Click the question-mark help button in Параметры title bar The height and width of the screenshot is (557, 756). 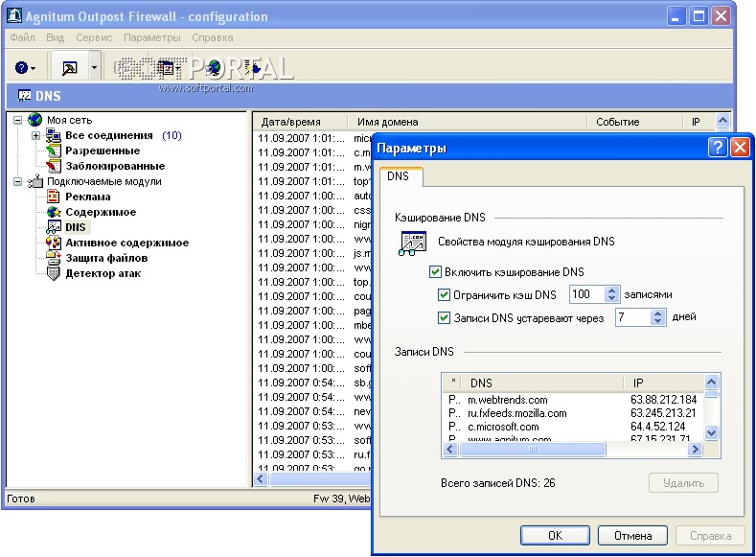click(718, 147)
